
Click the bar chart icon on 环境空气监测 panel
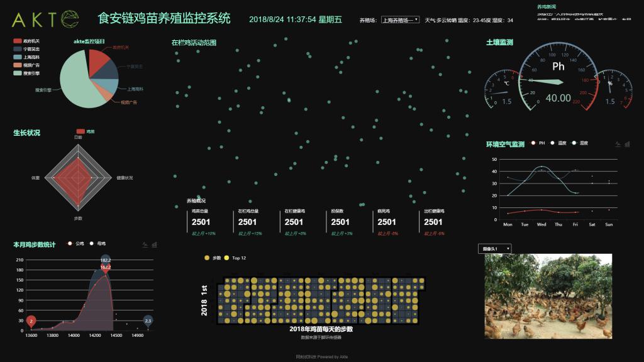coord(626,143)
